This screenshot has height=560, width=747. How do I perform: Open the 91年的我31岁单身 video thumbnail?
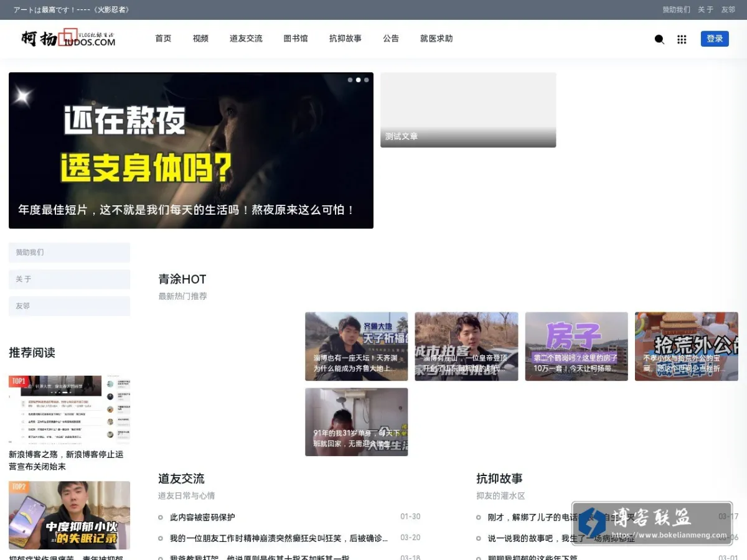click(x=357, y=422)
